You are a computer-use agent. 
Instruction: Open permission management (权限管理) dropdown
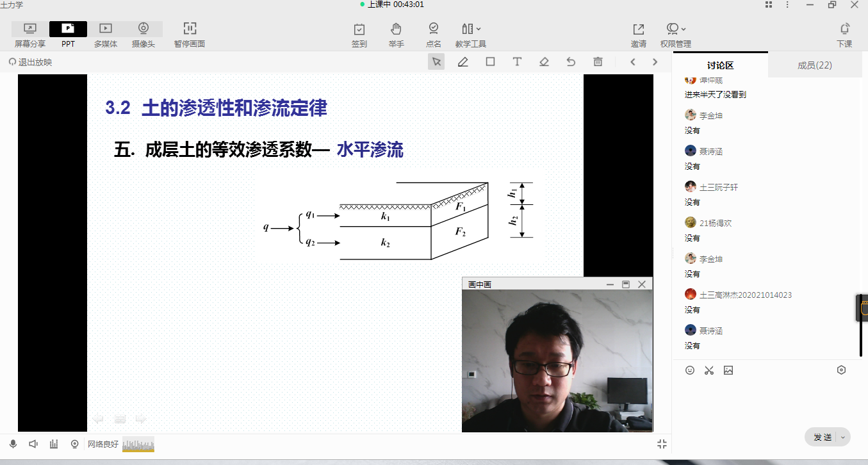[676, 35]
